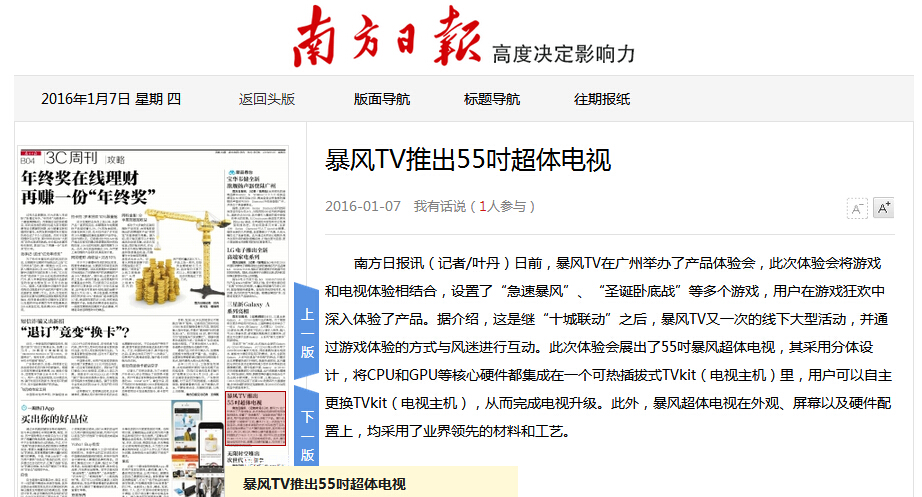Open 标题导航 menu item
Image resolution: width=922 pixels, height=497 pixels.
[x=492, y=99]
